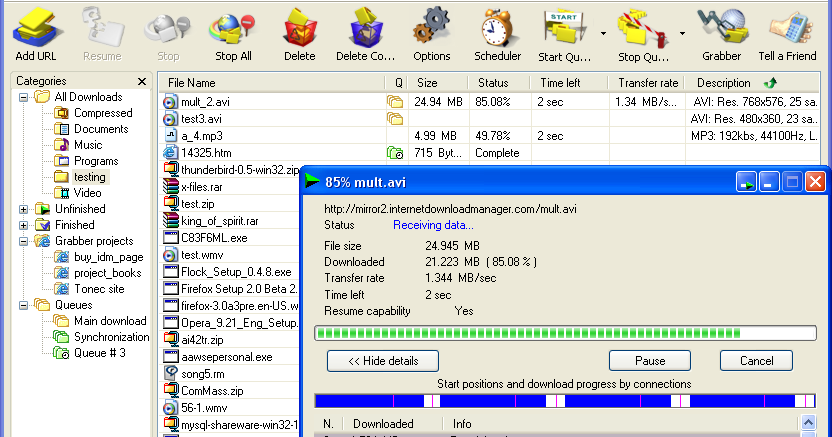Viewport: 832px width, 437px height.
Task: Select test3.avi in the download list
Action: [x=201, y=119]
